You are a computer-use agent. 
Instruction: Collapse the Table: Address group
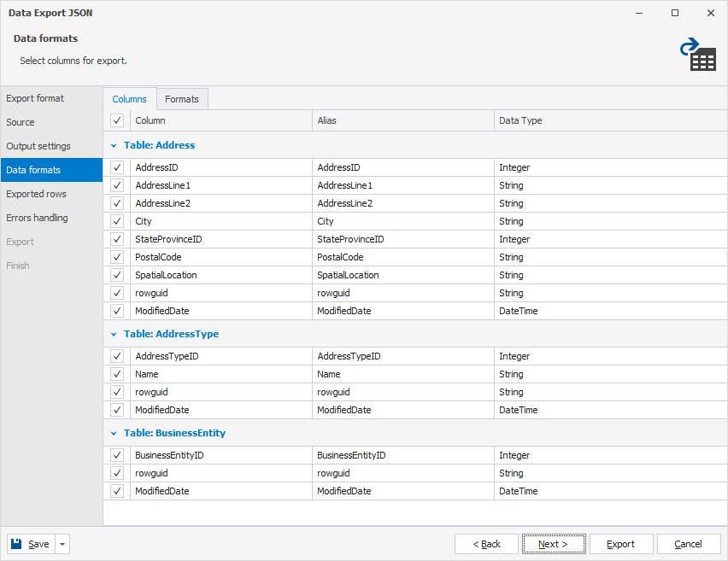click(x=114, y=146)
